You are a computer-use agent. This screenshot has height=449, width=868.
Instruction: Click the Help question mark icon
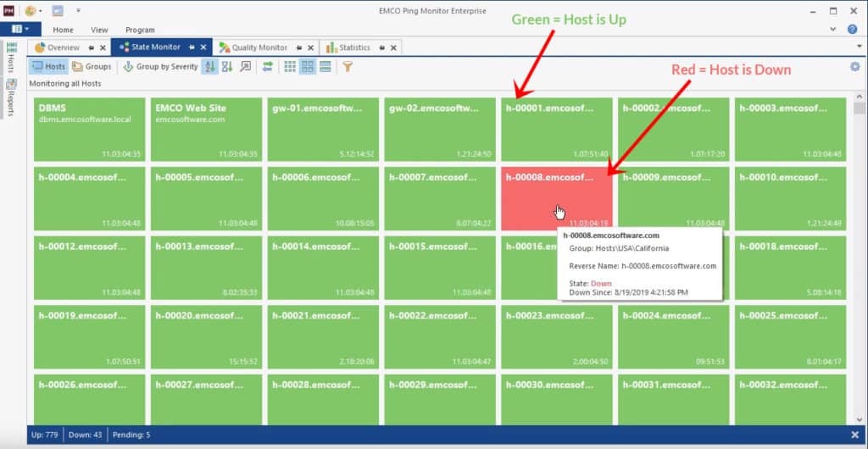pos(853,29)
